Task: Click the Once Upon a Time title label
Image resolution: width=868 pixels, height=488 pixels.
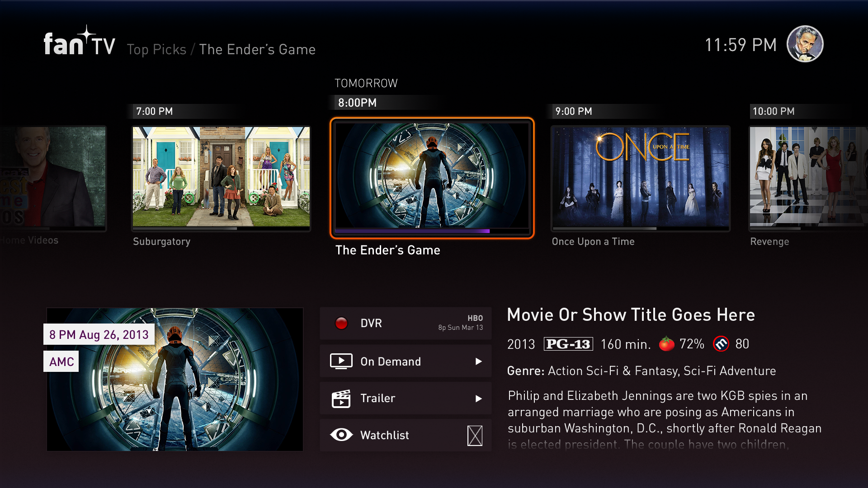Action: [x=593, y=242]
